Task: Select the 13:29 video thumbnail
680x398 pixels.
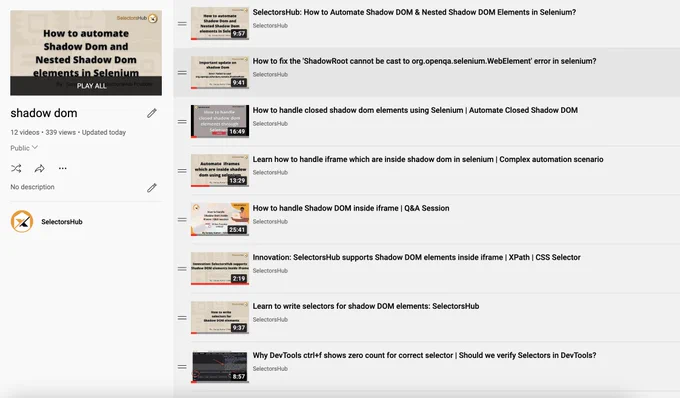Action: click(220, 170)
